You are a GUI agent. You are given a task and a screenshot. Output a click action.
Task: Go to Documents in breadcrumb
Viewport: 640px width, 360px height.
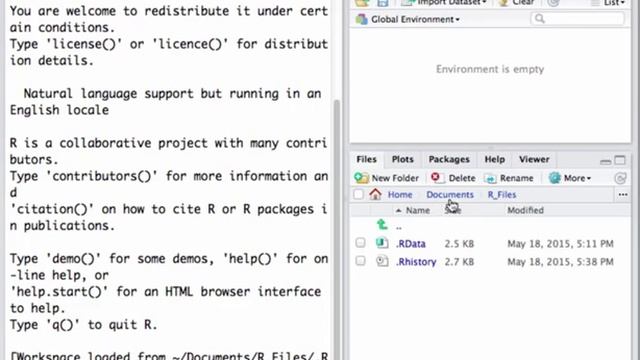coord(450,195)
